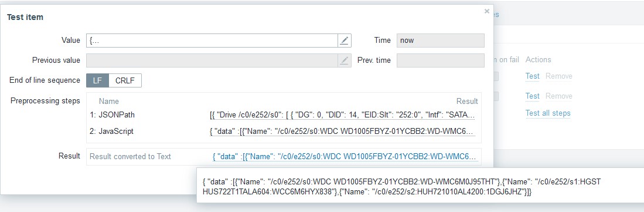
Task: Click the pencil edit icon beside Value field
Action: (345, 41)
